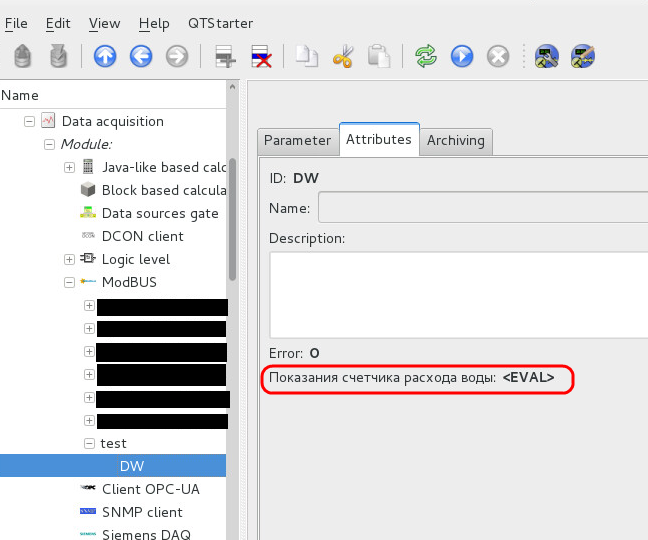Click the Up arrow toolbar icon
Screen dimensions: 648x540
tap(105, 56)
